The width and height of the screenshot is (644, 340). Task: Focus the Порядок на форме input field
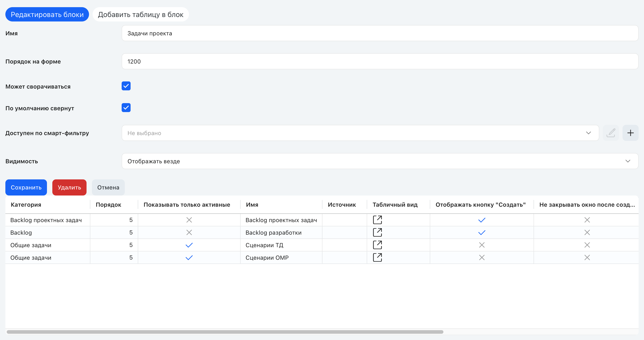click(380, 62)
